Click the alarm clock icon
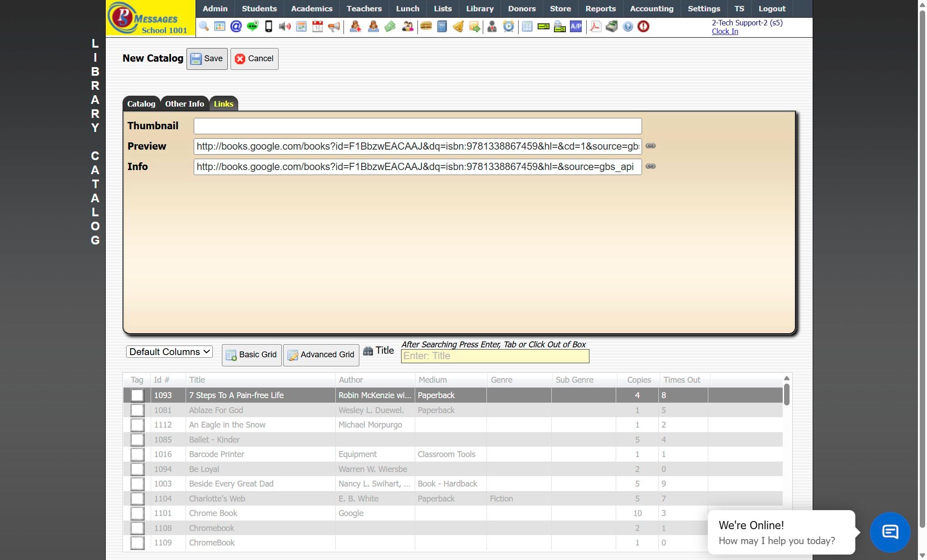927x560 pixels. coord(509,26)
